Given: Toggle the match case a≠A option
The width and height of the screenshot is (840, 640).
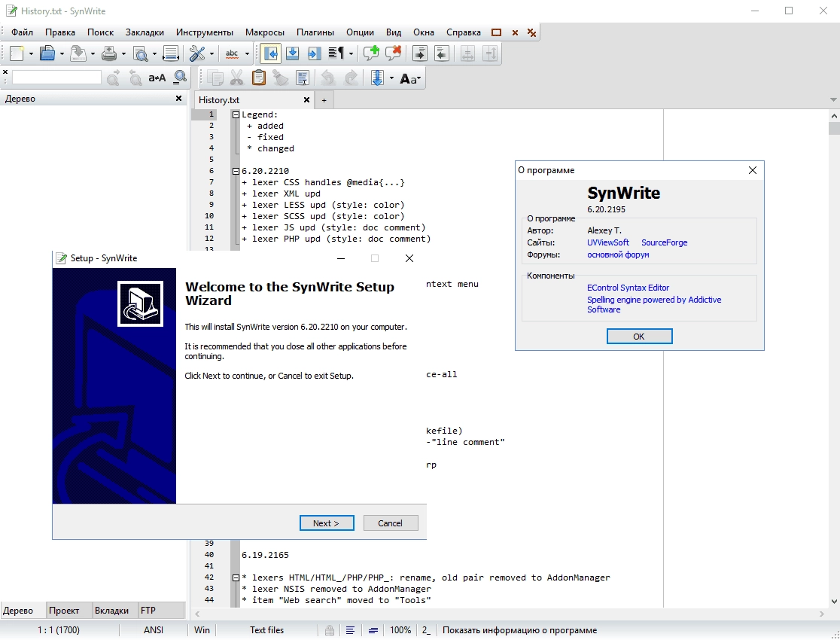Looking at the screenshot, I should tap(157, 78).
